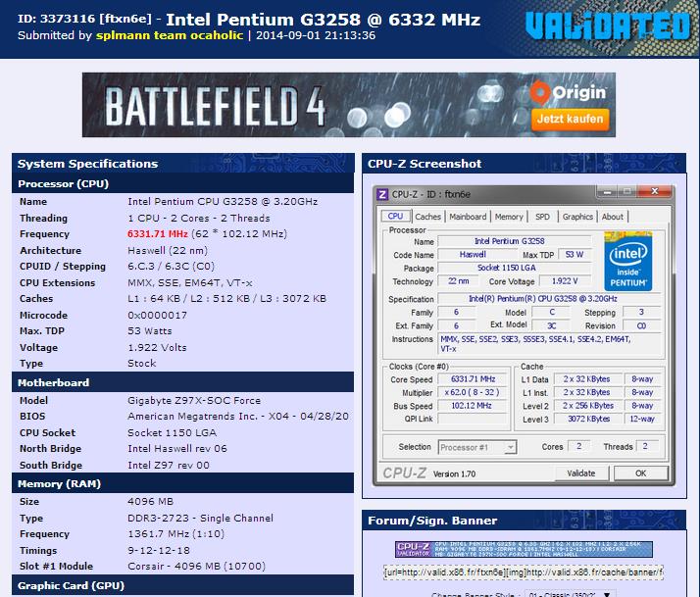The height and width of the screenshot is (597, 700).
Task: Click the American Megatrends BIOS entry
Action: coord(238,417)
